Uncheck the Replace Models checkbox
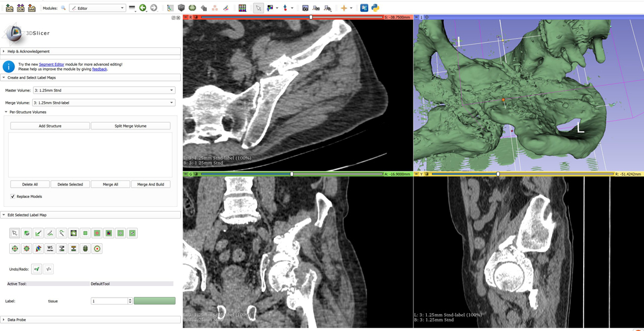Viewport: 644px width, 331px height. pyautogui.click(x=13, y=196)
